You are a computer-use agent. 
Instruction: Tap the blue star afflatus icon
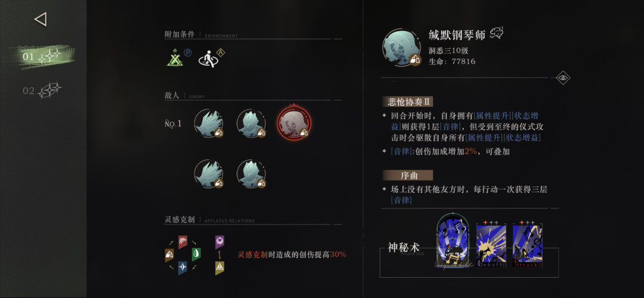[x=183, y=268]
